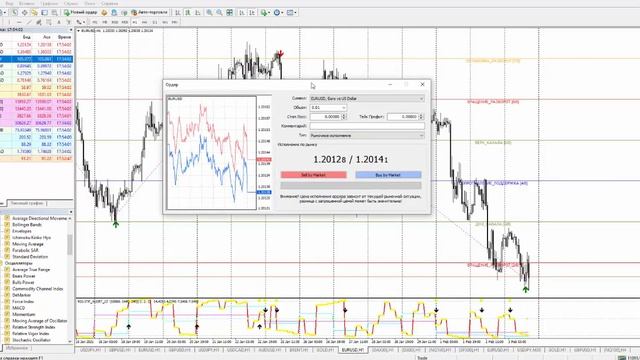Adjust the Stop Loss stepper arrows
The width and height of the screenshot is (640, 360).
pos(344,116)
